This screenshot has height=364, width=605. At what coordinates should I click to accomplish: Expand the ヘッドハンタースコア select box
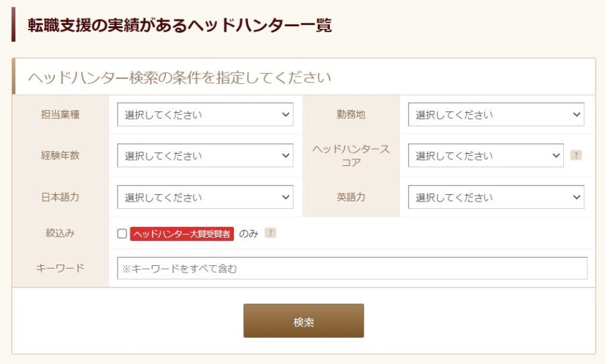tap(486, 155)
